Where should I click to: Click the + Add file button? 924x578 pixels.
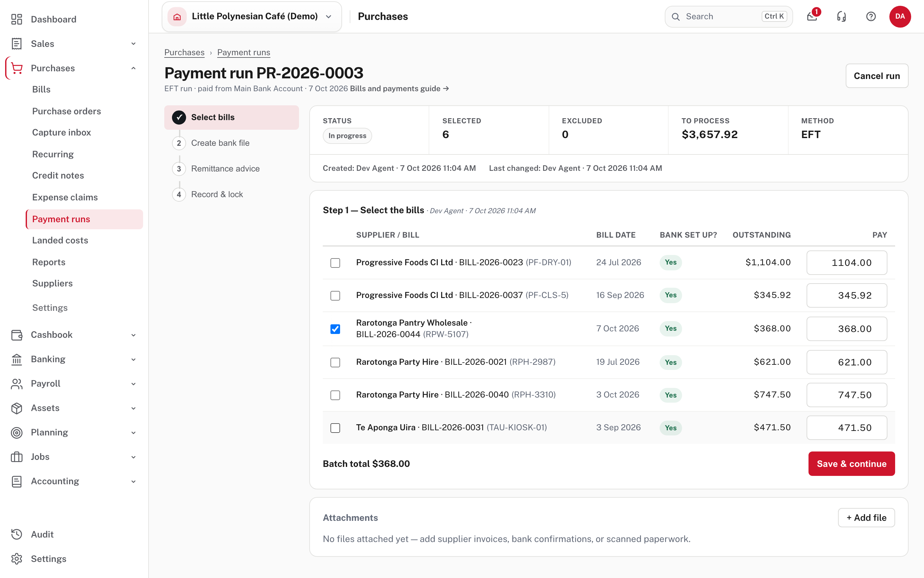866,518
